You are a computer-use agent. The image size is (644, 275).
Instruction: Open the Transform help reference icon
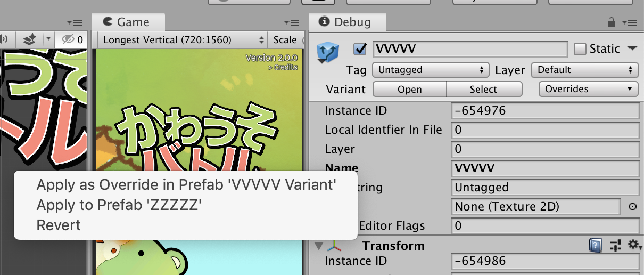[x=595, y=245]
